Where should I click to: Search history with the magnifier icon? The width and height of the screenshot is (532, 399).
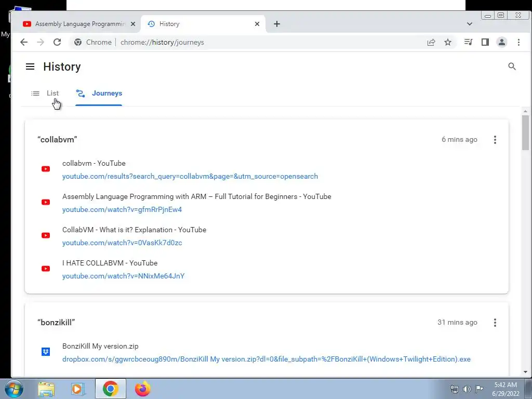pos(512,66)
